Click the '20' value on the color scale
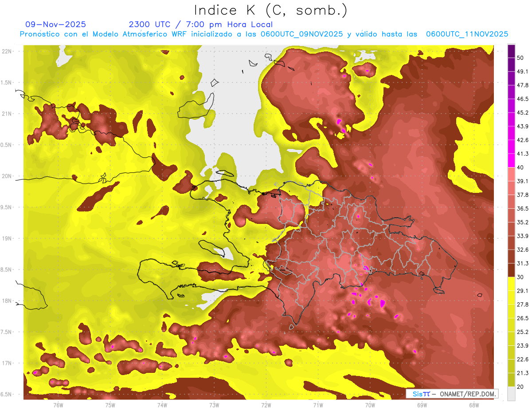 (520, 386)
